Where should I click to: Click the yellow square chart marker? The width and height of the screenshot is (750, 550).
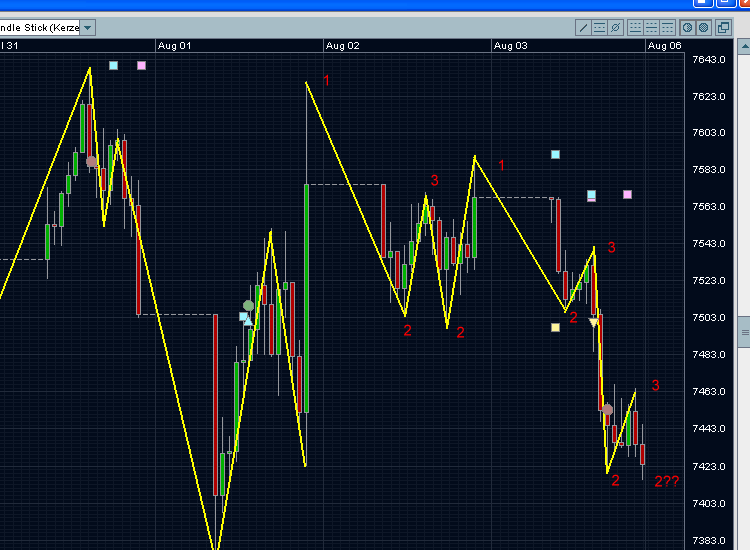pyautogui.click(x=555, y=327)
